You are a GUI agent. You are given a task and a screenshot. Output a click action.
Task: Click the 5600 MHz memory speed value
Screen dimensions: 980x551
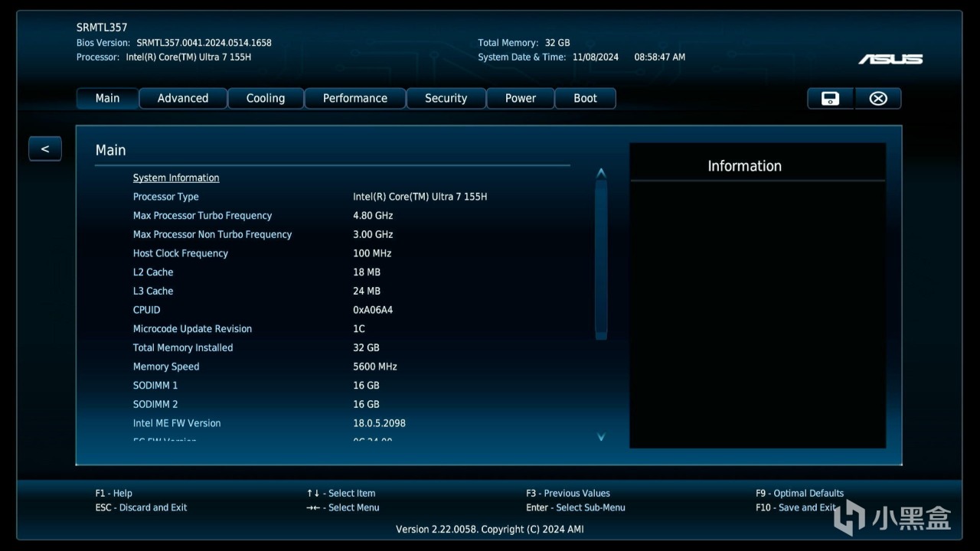coord(375,367)
